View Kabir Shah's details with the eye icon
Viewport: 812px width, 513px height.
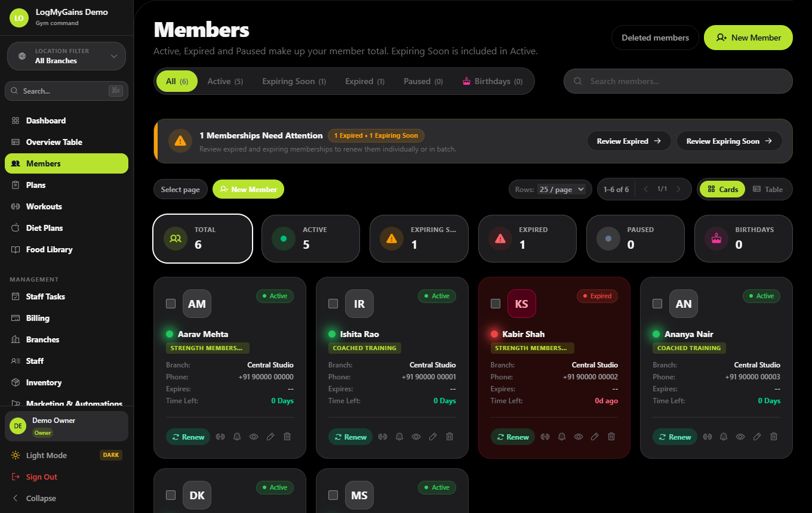[579, 437]
